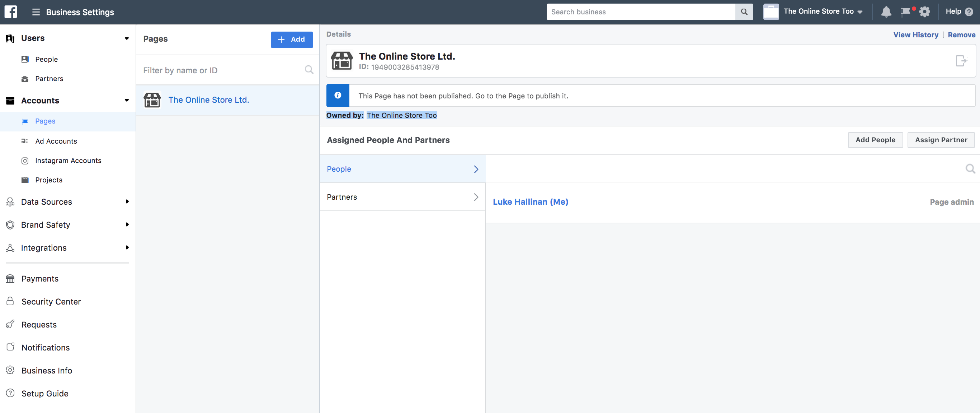Click the Instagram Accounts icon
980x413 pixels.
(25, 161)
